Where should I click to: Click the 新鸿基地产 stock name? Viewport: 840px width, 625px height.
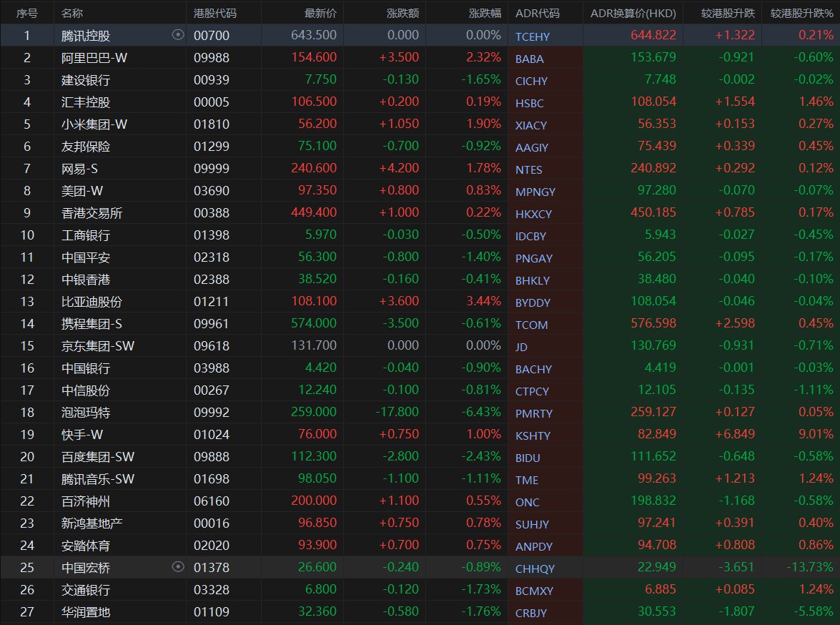92,523
